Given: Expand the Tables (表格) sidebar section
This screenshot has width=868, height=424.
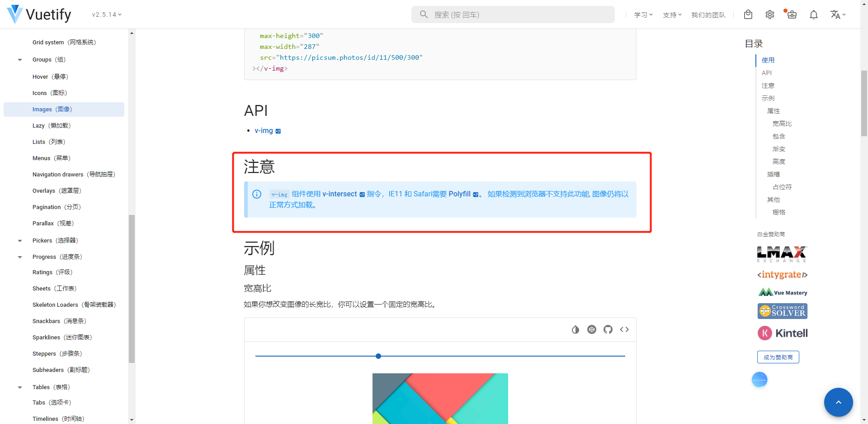Looking at the screenshot, I should [x=20, y=387].
